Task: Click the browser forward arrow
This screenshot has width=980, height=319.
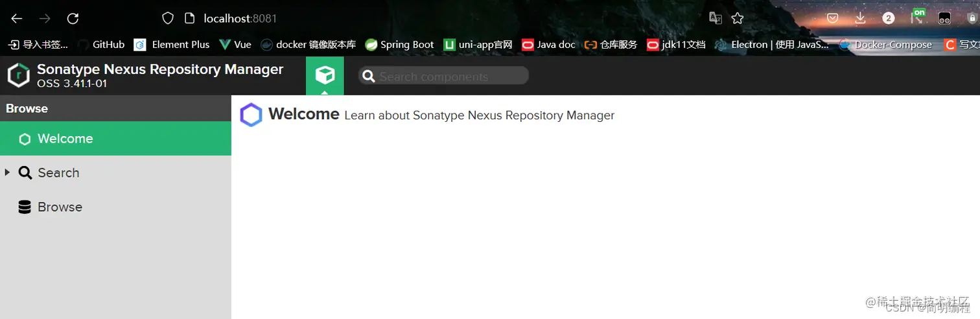Action: 45,18
